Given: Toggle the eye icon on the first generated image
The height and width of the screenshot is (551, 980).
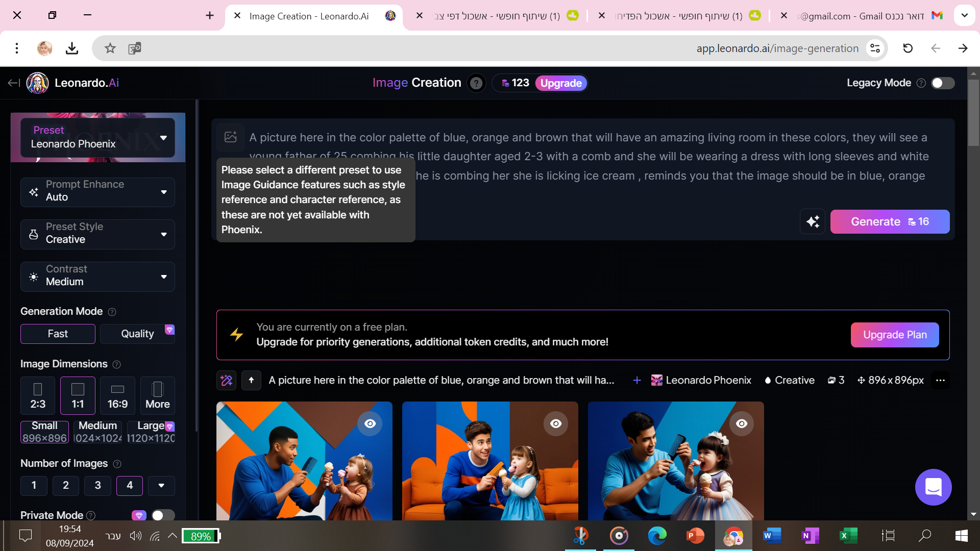Looking at the screenshot, I should pos(370,423).
